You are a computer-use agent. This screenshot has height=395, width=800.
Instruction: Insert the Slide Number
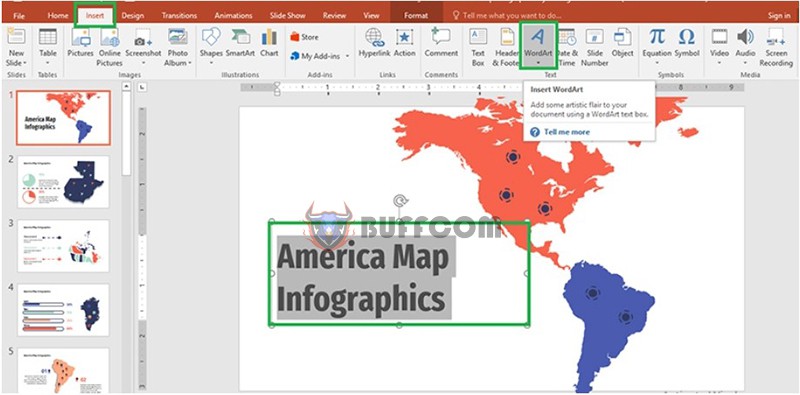[x=594, y=47]
